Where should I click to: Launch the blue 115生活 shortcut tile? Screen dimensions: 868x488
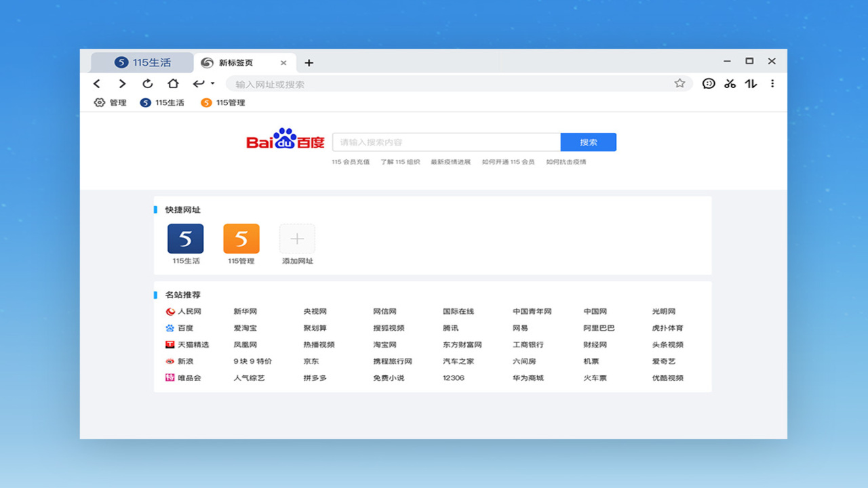(x=185, y=239)
